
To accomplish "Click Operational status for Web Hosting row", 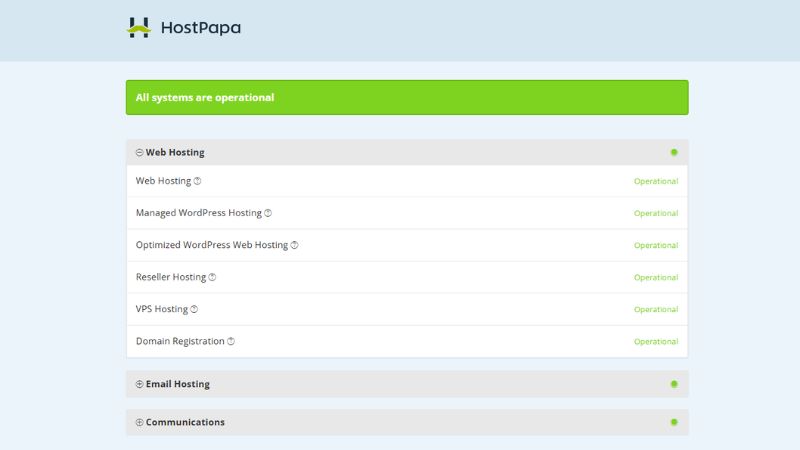I will (655, 181).
